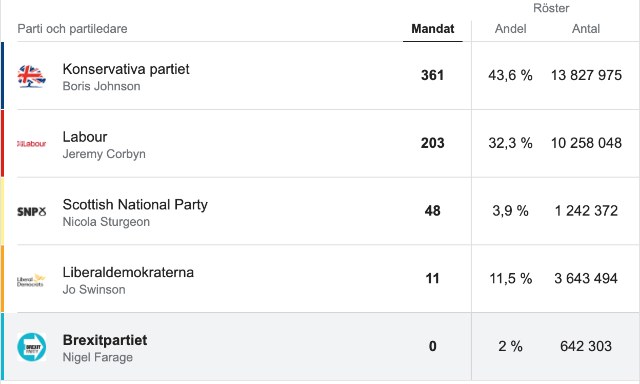Click the Konservativa partiet tree logo
640x384 pixels.
(31, 76)
